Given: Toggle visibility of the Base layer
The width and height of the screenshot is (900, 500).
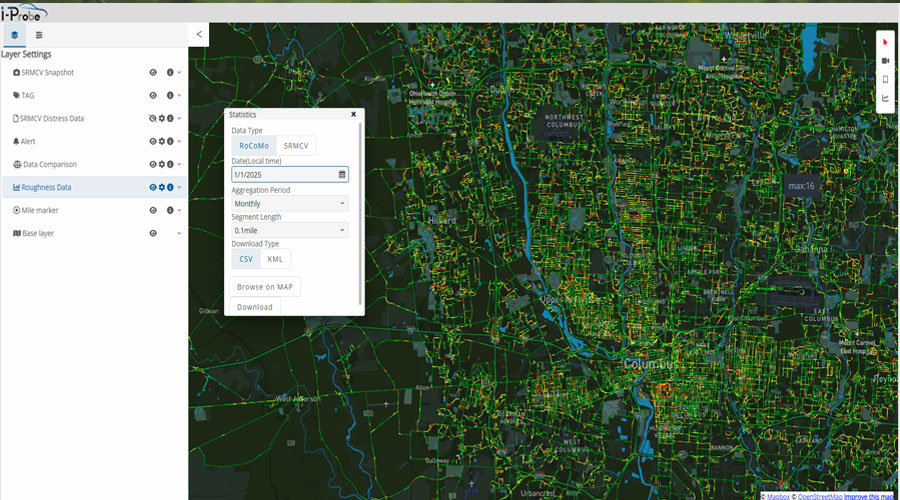Looking at the screenshot, I should click(153, 233).
